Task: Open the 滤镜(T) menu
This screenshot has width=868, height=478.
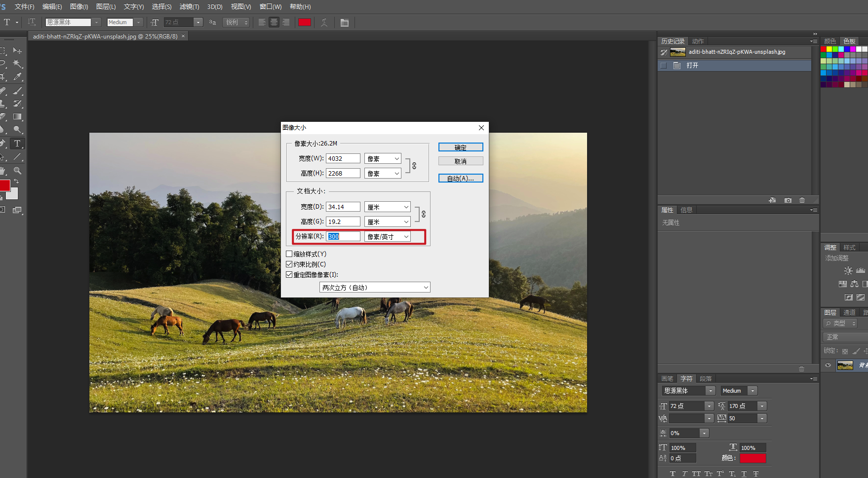Action: pos(189,7)
